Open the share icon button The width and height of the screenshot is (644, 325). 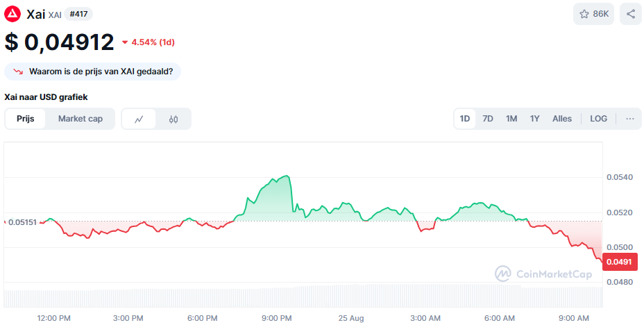[630, 14]
